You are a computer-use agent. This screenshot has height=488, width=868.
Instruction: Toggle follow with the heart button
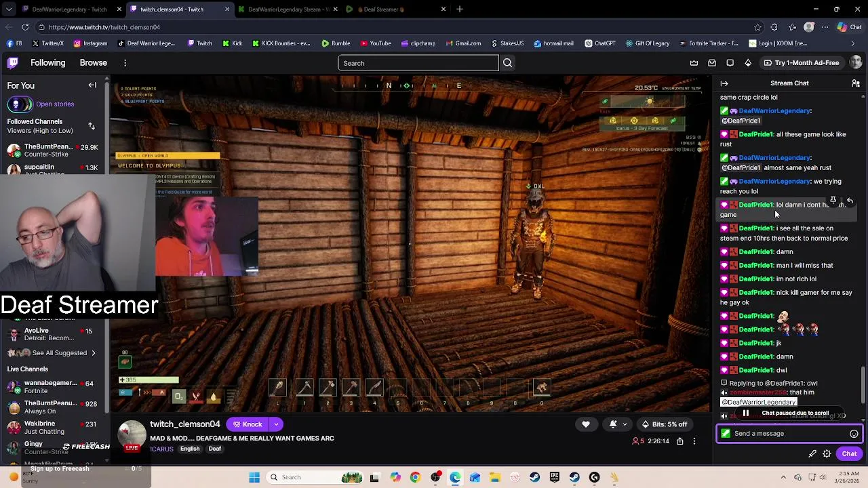coord(586,424)
